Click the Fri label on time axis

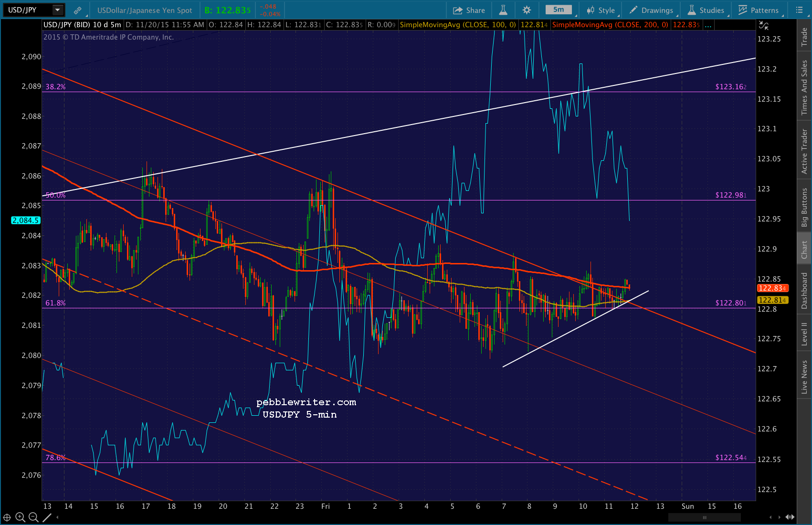coord(325,506)
